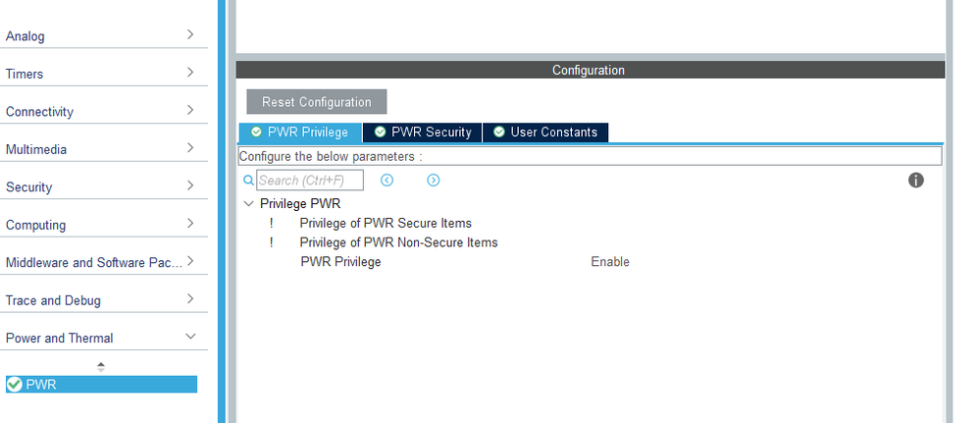Click the search magnifier icon

coord(248,181)
